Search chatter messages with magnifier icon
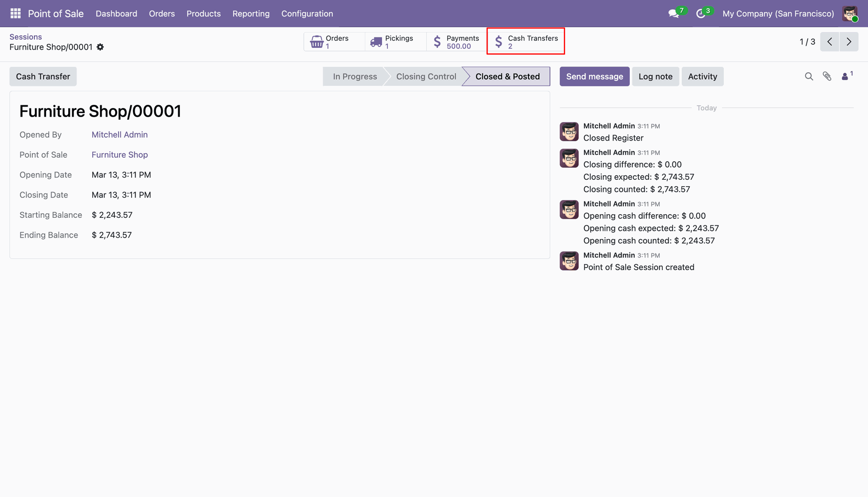The height and width of the screenshot is (497, 868). pyautogui.click(x=809, y=76)
